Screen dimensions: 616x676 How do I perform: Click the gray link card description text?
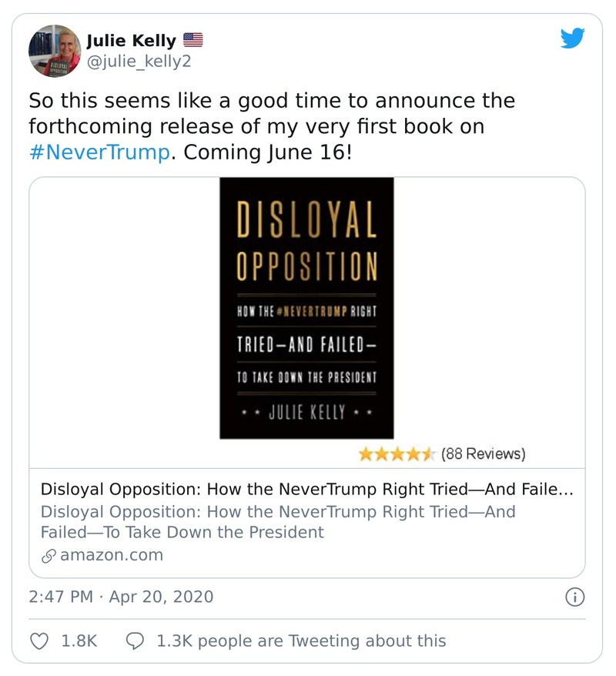pos(277,522)
